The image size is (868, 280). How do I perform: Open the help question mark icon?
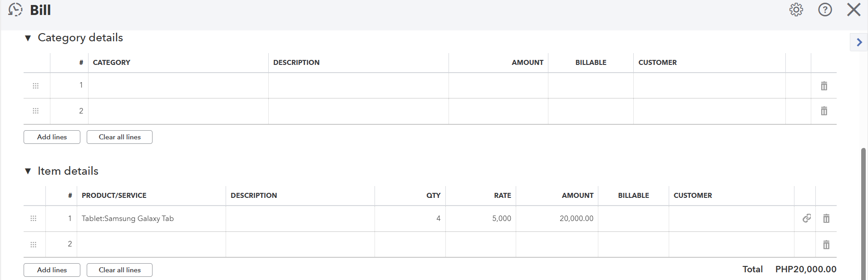tap(825, 10)
